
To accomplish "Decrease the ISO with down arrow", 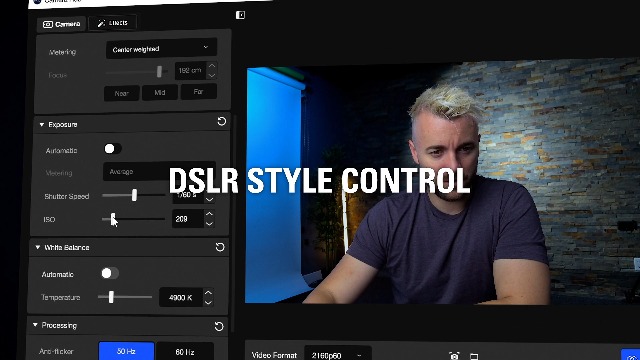I will 209,224.
